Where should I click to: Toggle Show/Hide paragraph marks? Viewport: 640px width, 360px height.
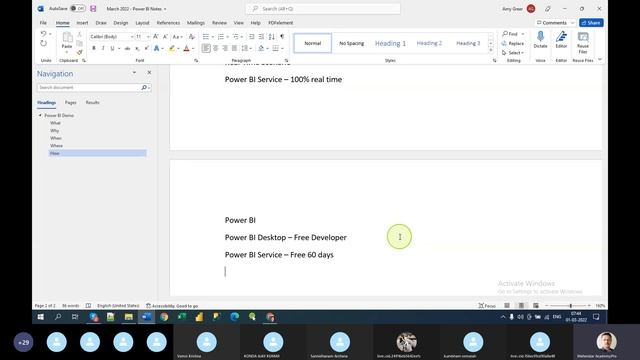click(x=282, y=37)
